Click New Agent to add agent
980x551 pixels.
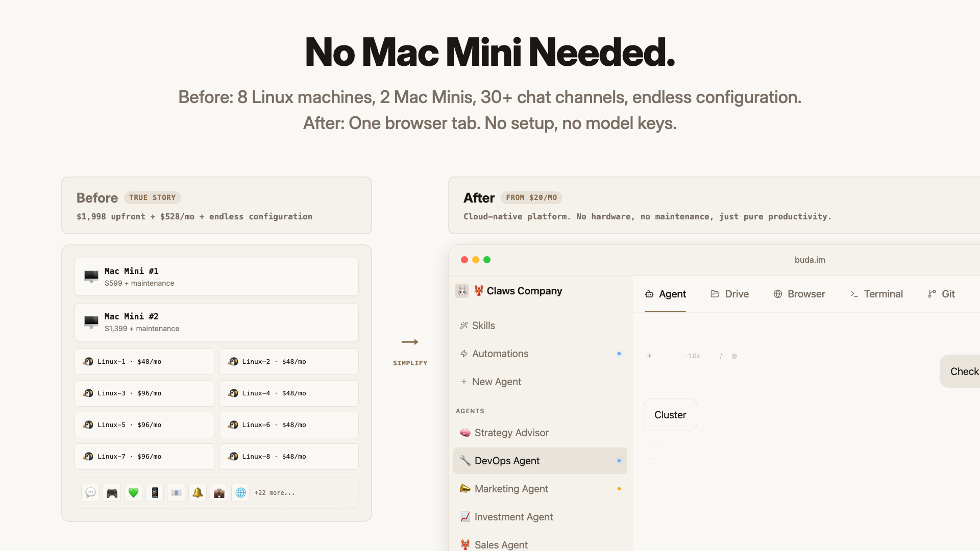496,382
